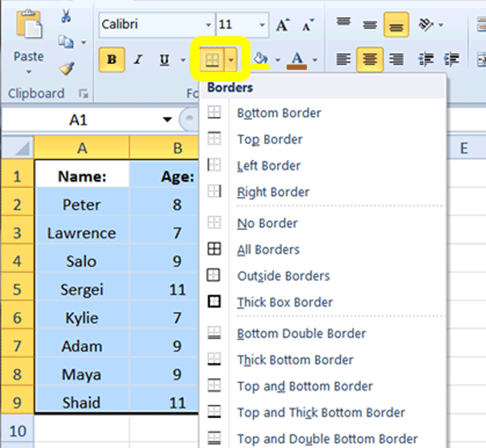486x448 pixels.
Task: Click the Borders button icon
Action: [212, 59]
